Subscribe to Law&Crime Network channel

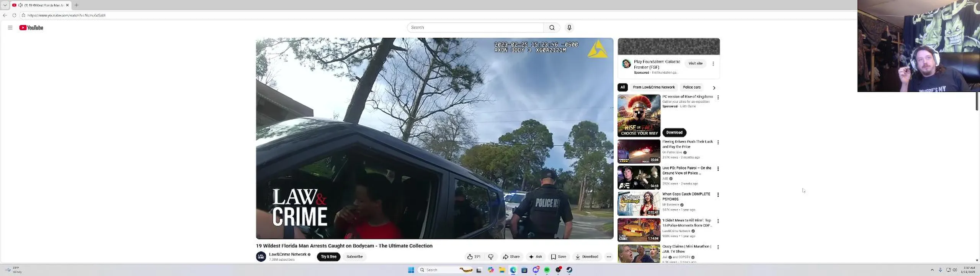click(x=354, y=257)
